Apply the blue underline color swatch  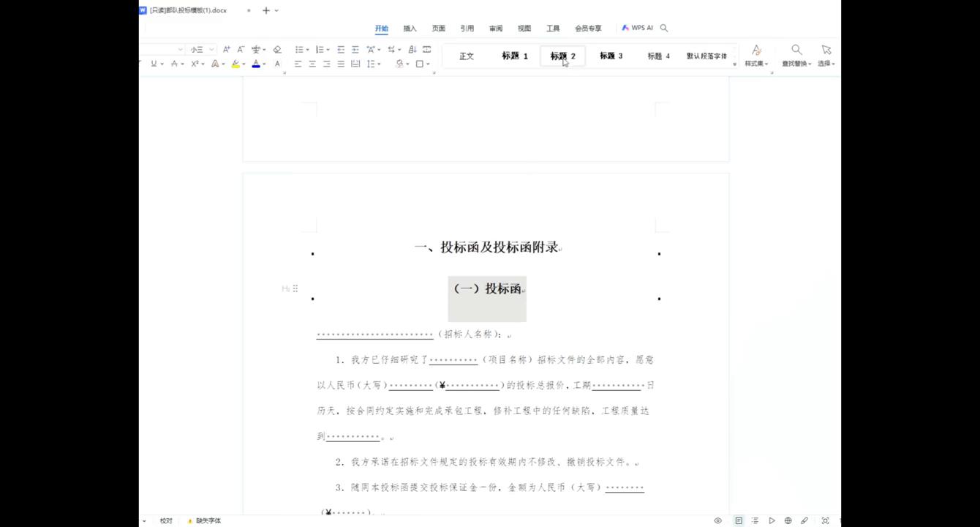tap(255, 67)
